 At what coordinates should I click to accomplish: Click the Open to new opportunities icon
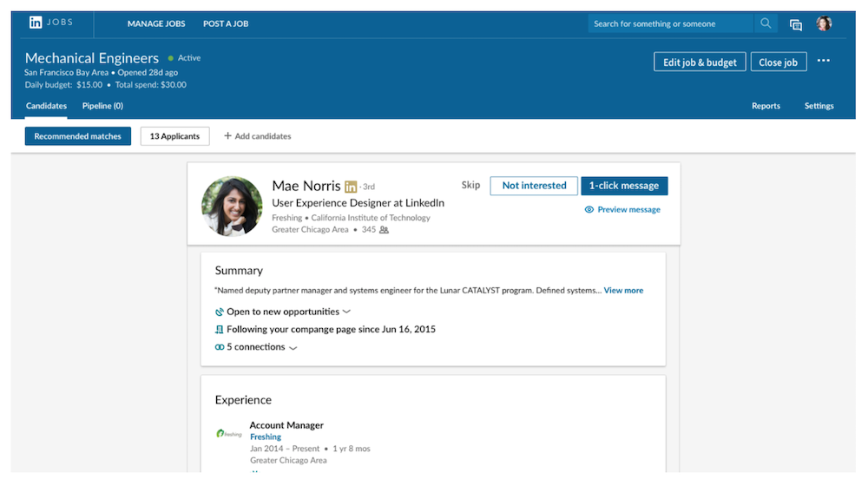tap(220, 312)
